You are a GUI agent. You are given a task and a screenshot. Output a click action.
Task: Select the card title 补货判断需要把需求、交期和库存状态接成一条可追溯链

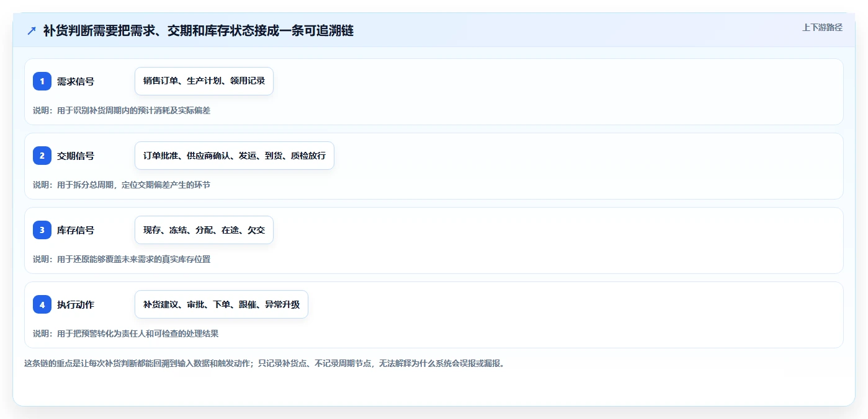click(199, 30)
